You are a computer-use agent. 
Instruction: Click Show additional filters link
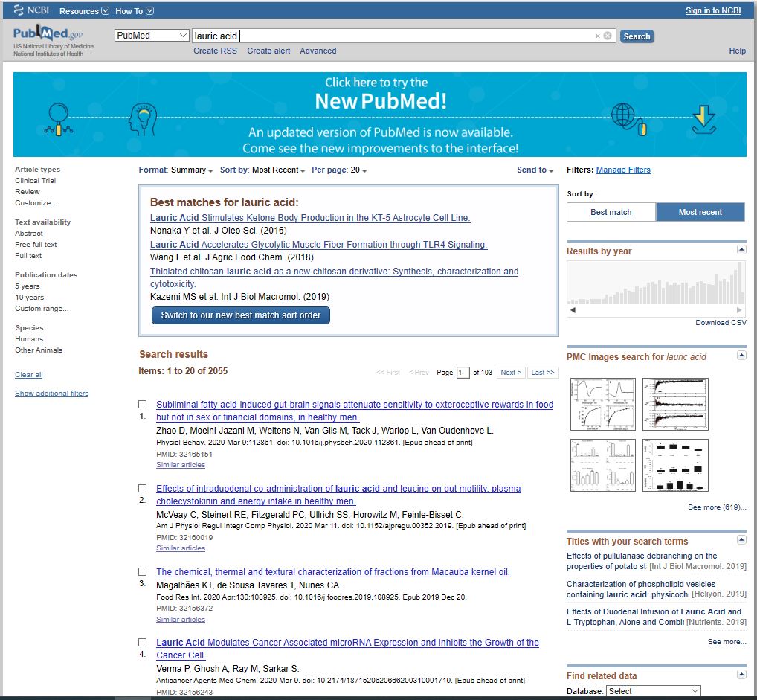point(51,394)
